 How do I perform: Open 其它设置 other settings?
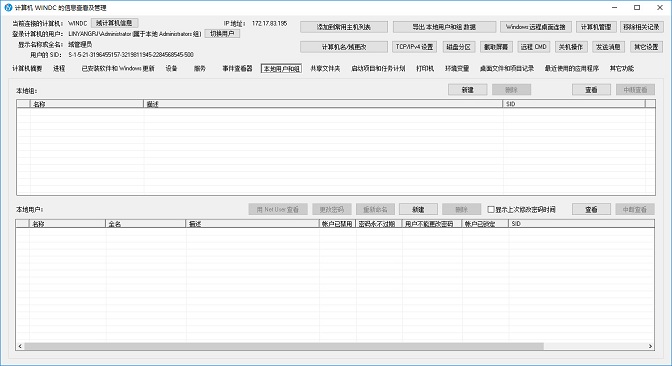pos(646,47)
